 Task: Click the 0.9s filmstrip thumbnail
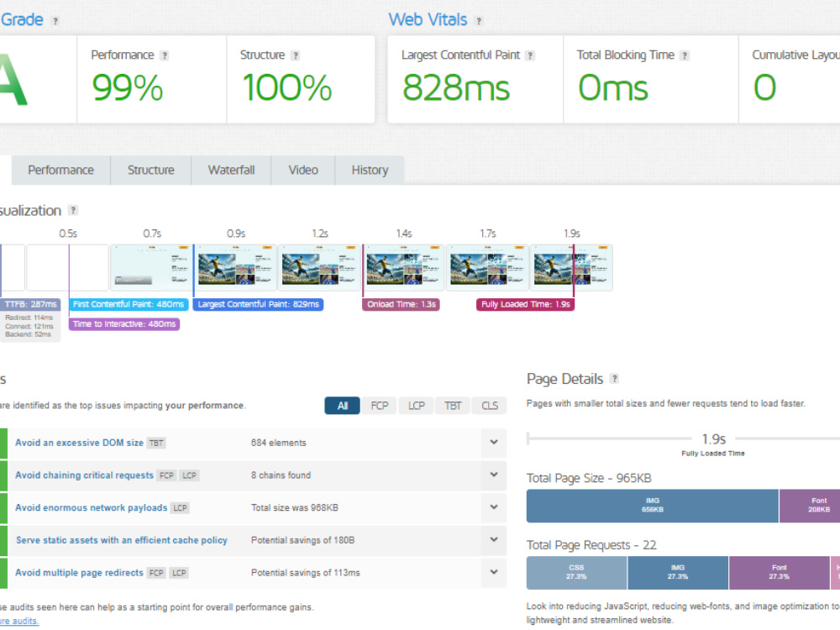click(235, 268)
